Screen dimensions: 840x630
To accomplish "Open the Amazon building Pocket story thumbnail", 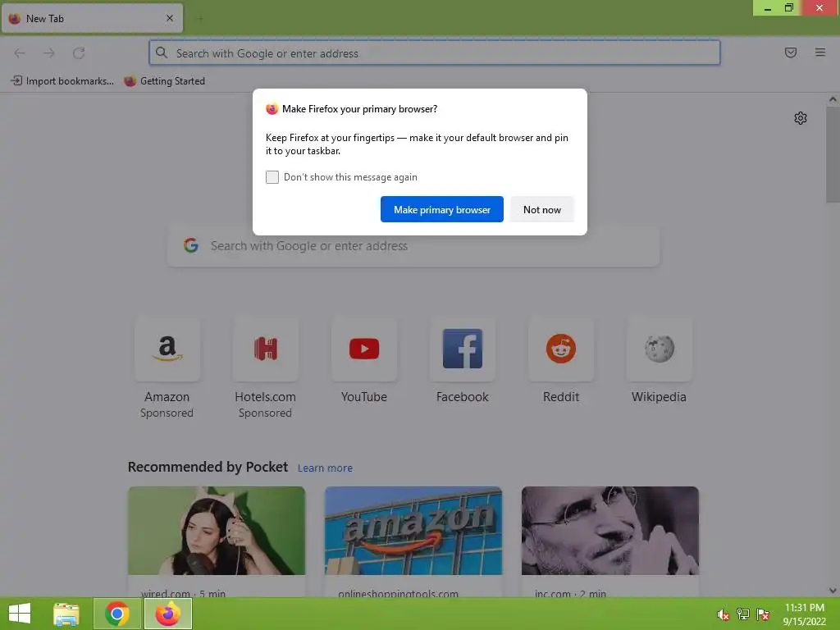I will coord(413,531).
